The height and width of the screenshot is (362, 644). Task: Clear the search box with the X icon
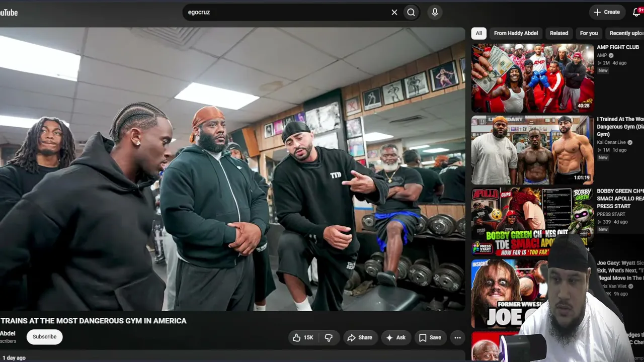(394, 13)
